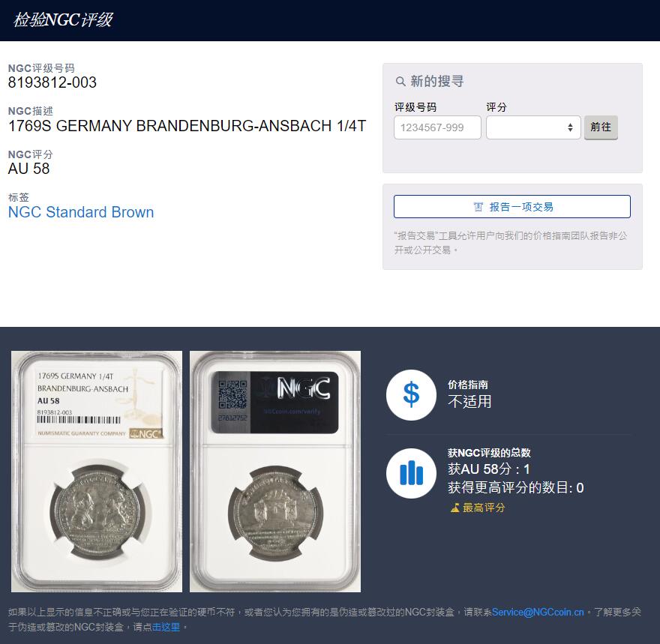660x644 pixels.
Task: Click the 击这里 counterfeit info link
Action: [166, 628]
